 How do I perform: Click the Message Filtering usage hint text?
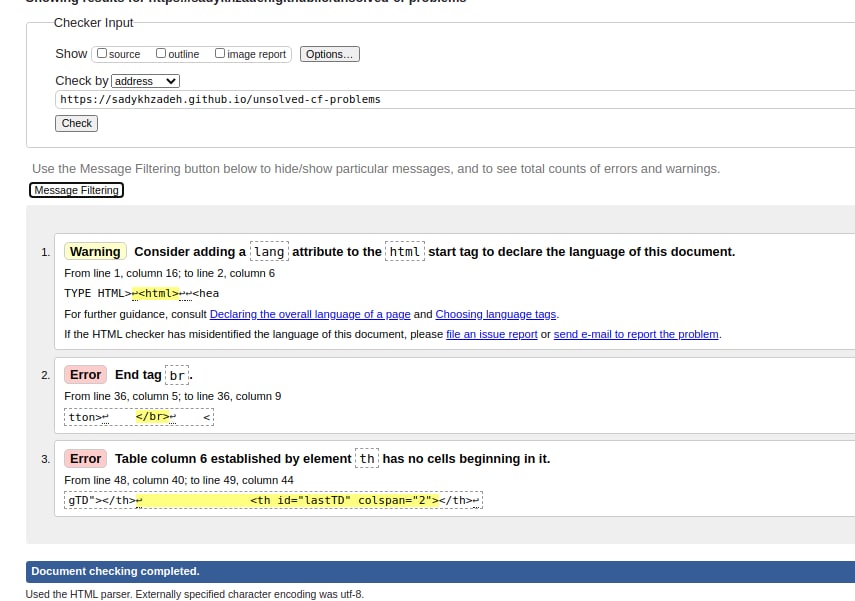tap(376, 169)
